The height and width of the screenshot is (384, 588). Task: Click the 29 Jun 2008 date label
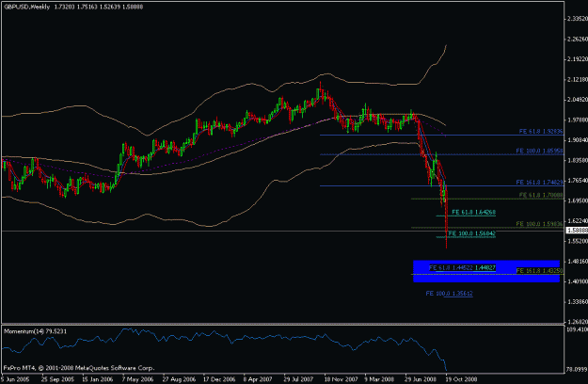click(421, 379)
